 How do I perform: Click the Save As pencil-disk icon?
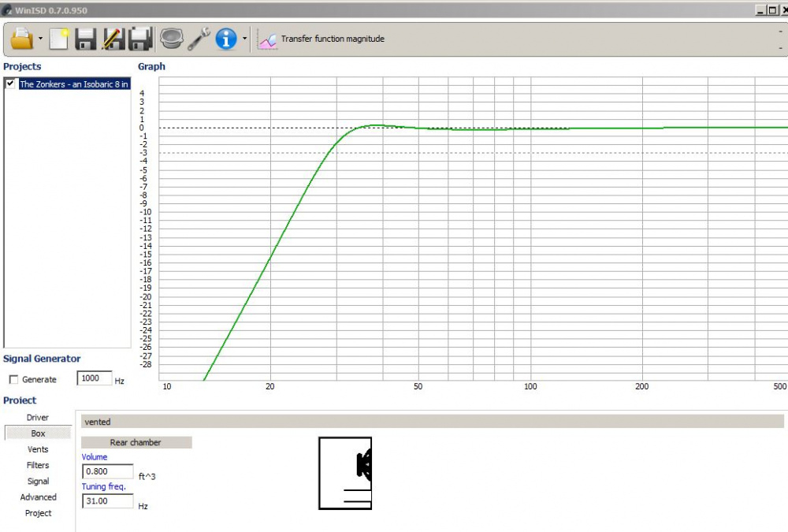[x=113, y=38]
